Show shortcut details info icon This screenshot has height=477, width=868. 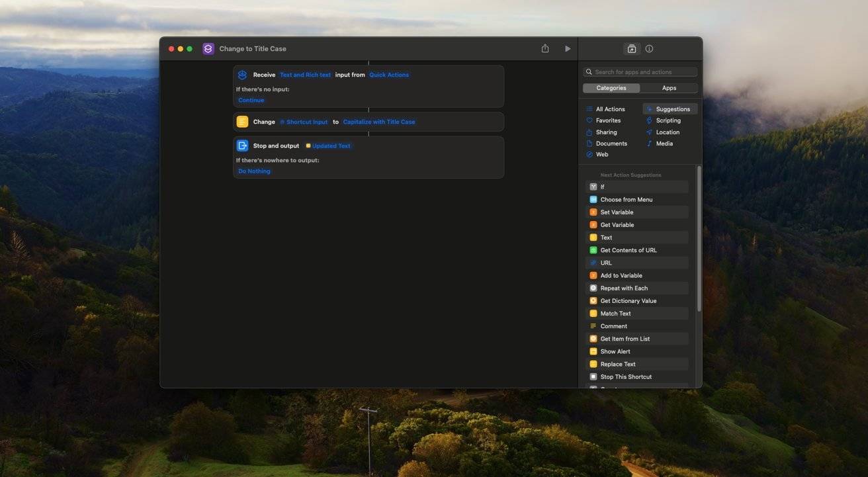(x=649, y=49)
